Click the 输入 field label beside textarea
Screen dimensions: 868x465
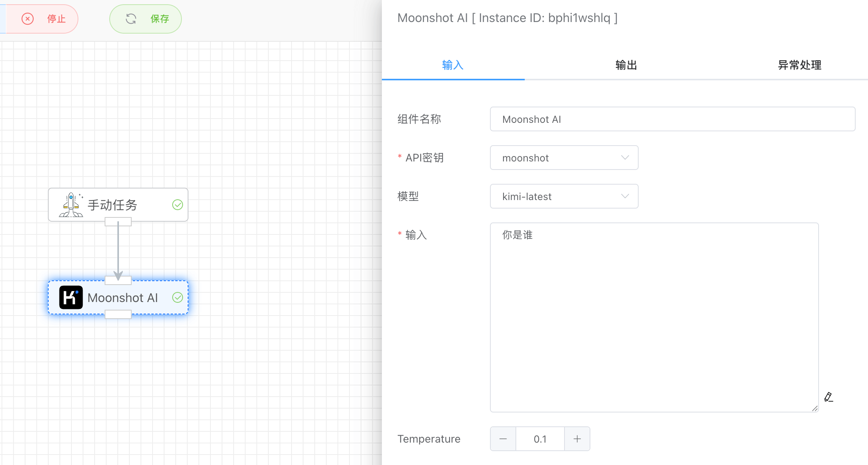pyautogui.click(x=416, y=235)
